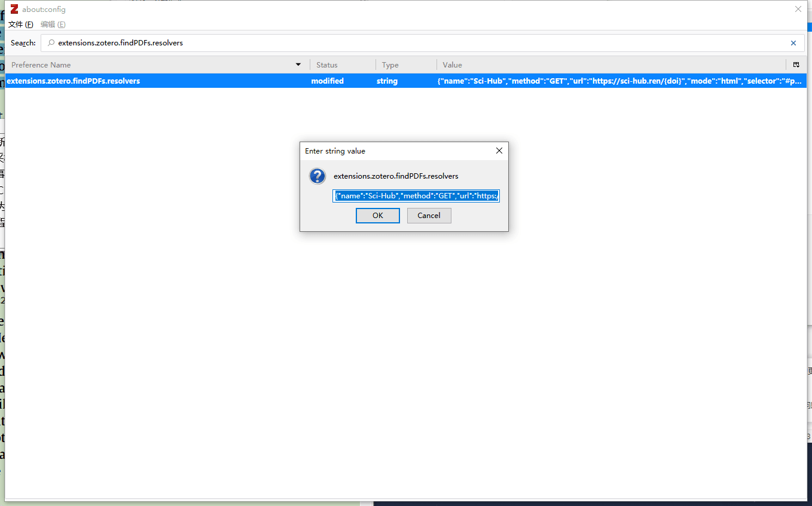Open the 编辑 (E) menu
The width and height of the screenshot is (812, 506).
53,24
